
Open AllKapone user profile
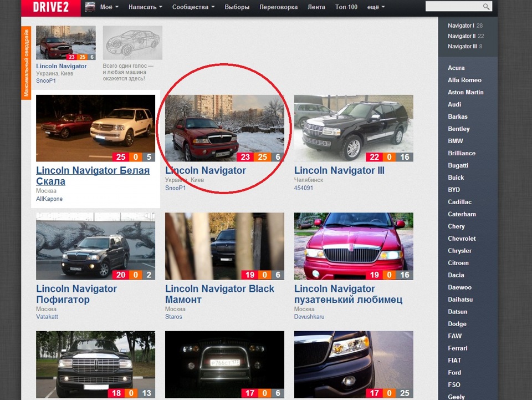49,199
